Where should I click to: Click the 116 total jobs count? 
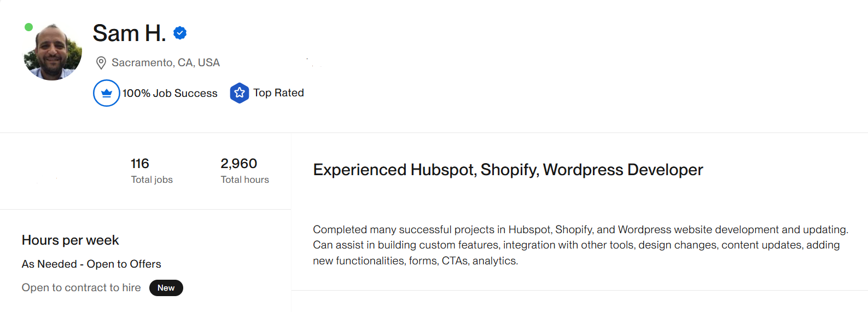pos(140,164)
